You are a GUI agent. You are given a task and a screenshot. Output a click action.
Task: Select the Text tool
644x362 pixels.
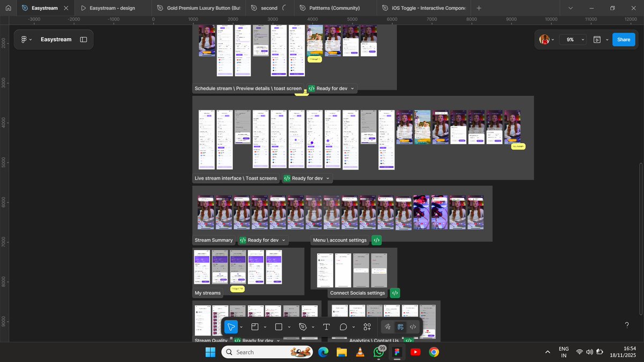click(x=326, y=327)
